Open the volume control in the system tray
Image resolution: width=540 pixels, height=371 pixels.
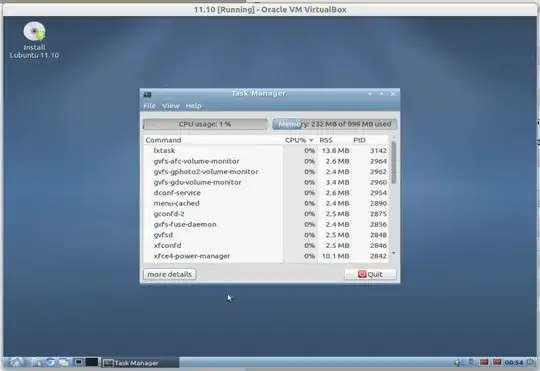pyautogui.click(x=458, y=362)
